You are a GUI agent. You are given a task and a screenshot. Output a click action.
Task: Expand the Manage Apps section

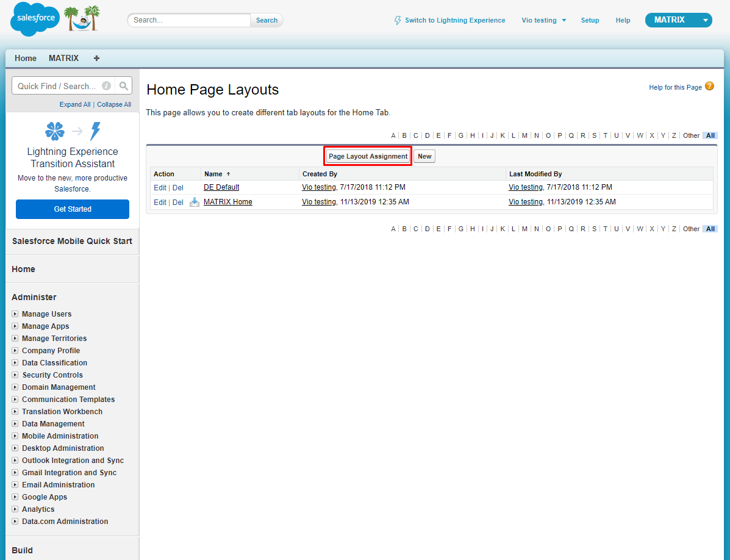[15, 326]
